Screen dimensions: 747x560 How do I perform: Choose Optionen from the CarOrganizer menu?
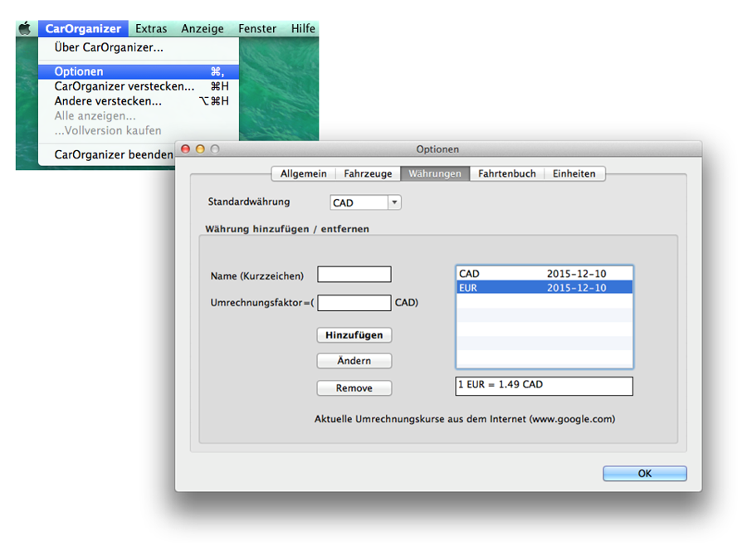coord(79,72)
